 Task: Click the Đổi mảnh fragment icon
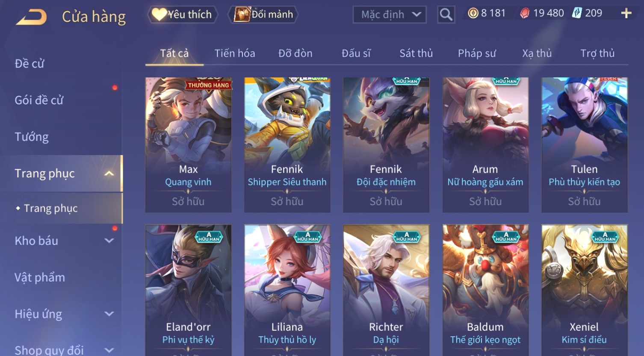[242, 15]
